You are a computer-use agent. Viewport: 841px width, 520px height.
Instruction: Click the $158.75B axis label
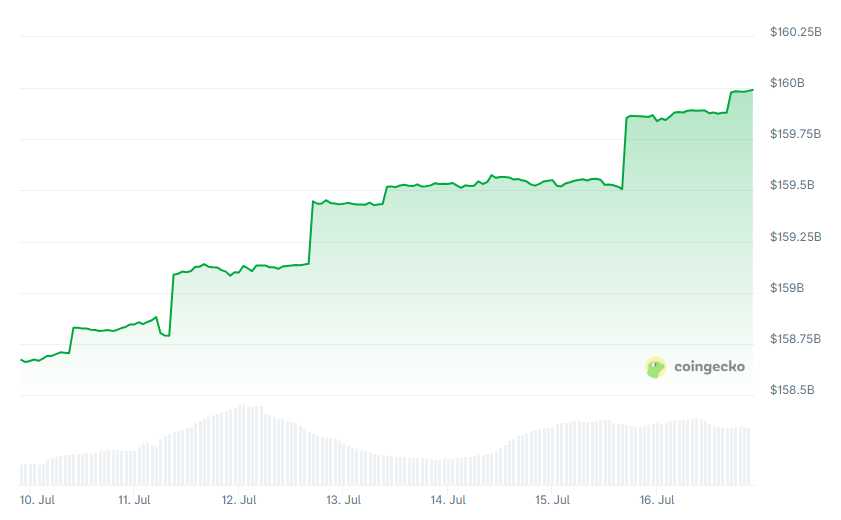point(795,339)
